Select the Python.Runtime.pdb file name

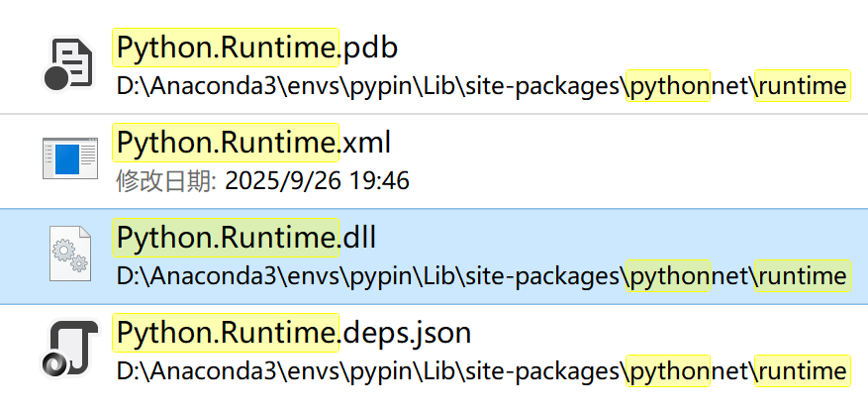click(x=257, y=48)
